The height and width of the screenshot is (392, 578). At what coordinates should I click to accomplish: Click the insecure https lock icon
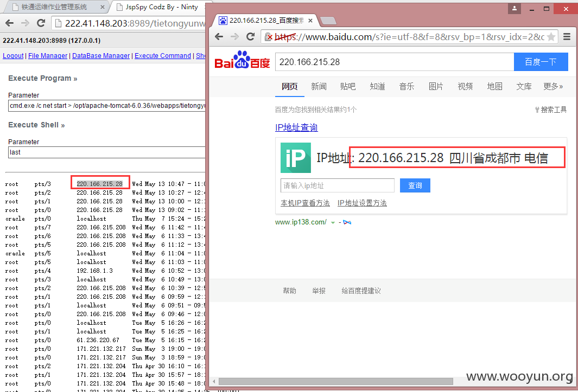[x=269, y=37]
